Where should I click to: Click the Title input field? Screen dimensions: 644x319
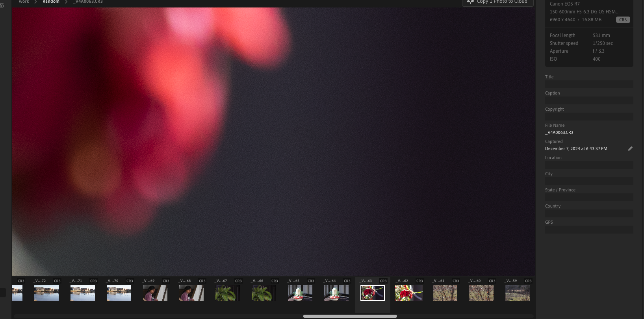pyautogui.click(x=589, y=84)
